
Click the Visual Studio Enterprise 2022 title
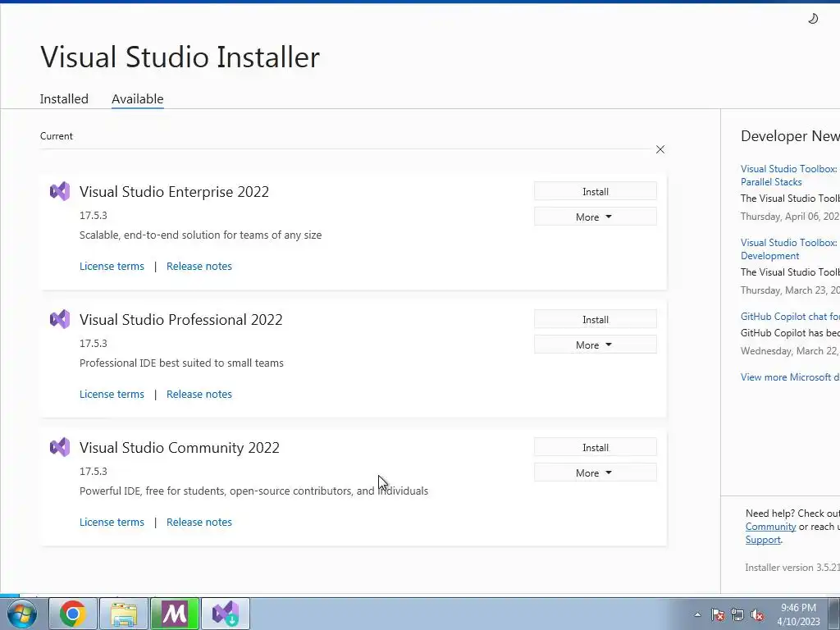pyautogui.click(x=174, y=191)
